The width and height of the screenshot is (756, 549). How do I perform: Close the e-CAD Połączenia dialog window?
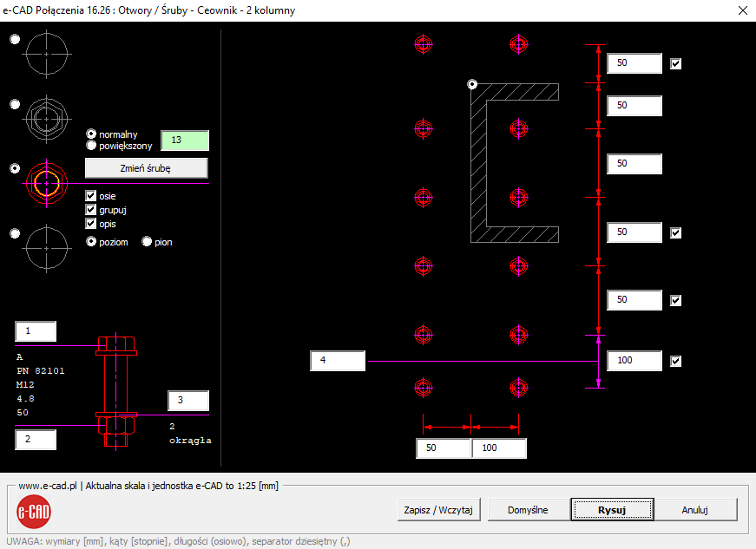pyautogui.click(x=743, y=10)
